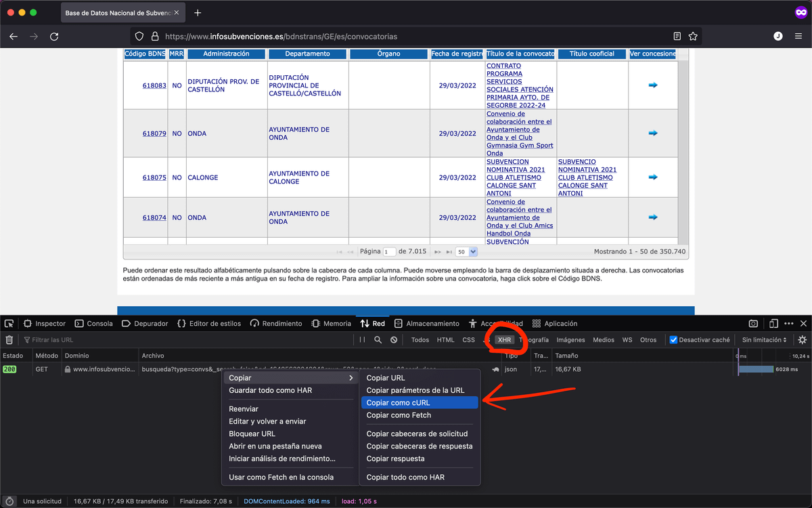
Task: Toggle the Imágenes request filter
Action: [x=570, y=340]
